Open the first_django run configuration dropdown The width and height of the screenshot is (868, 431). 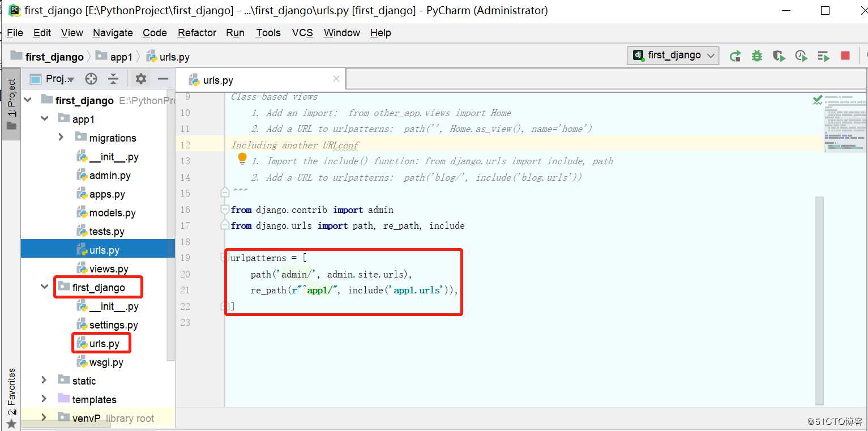[674, 55]
